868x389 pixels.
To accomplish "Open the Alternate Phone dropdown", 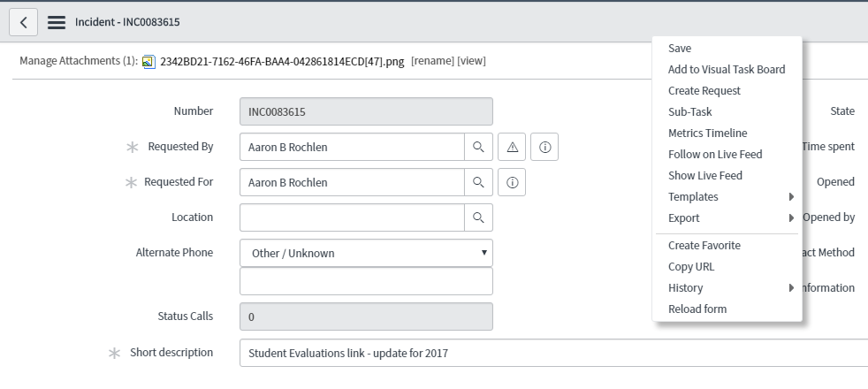I will point(367,253).
